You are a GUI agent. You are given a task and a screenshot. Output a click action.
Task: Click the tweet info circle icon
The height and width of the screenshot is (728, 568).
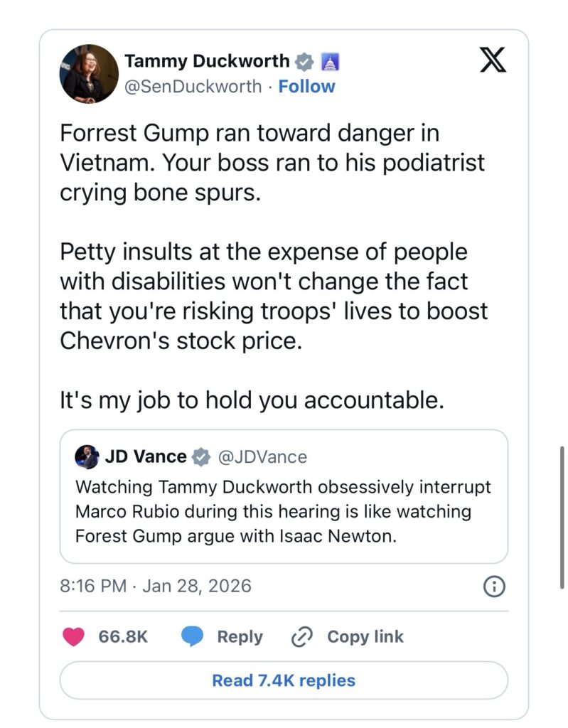coord(494,587)
